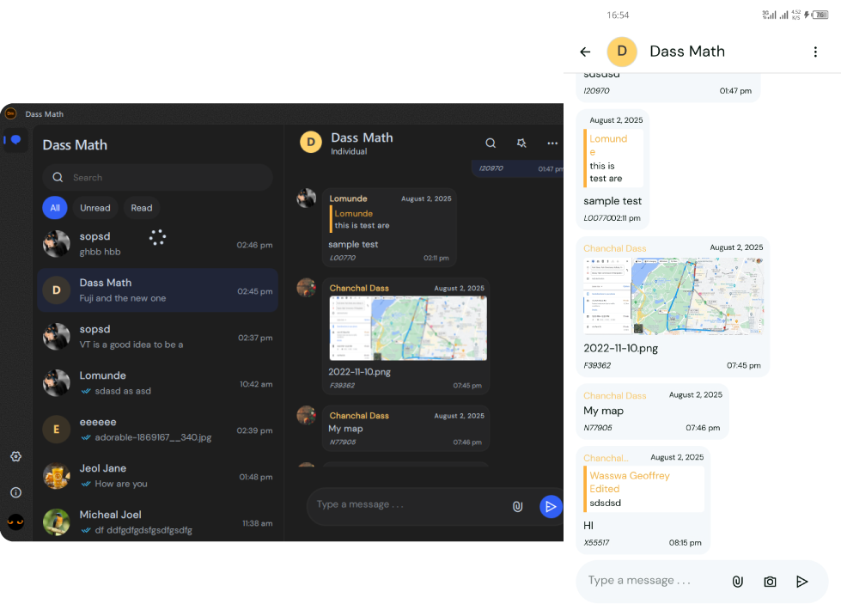Click the settings gear in left sidebar
This screenshot has width=841, height=616.
pyautogui.click(x=15, y=457)
